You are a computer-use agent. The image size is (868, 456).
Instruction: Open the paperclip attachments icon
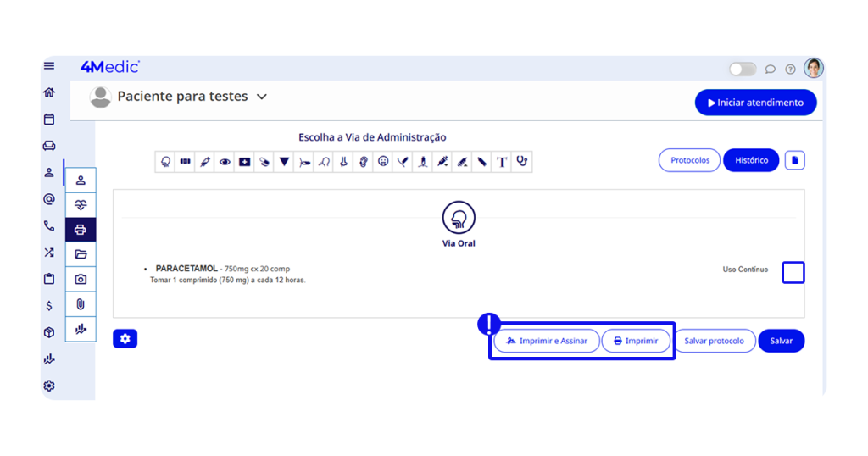pos(81,304)
